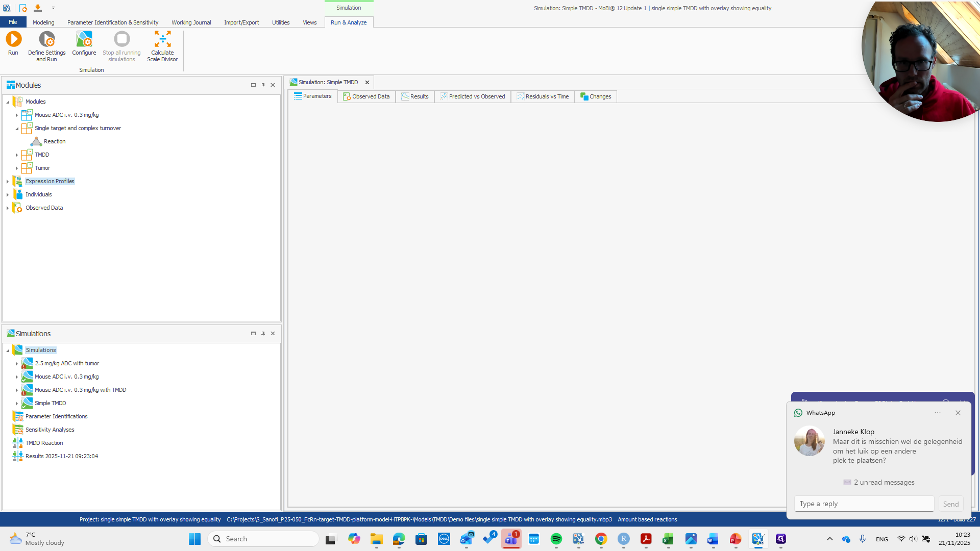Switch to Predicted vs Observed tab

pyautogui.click(x=472, y=96)
